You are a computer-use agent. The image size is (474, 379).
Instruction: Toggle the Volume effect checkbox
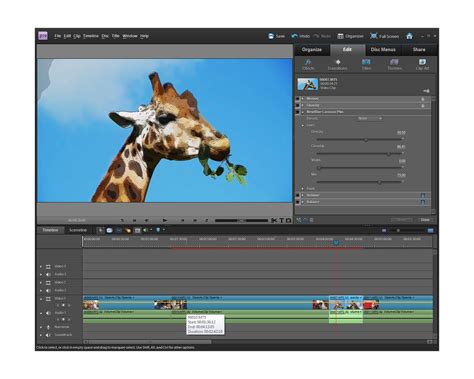pyautogui.click(x=298, y=195)
